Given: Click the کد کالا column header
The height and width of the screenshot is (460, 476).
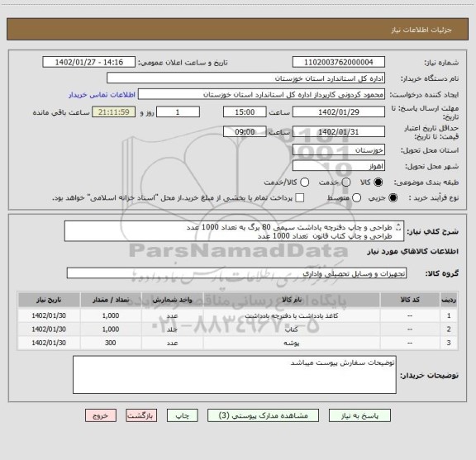Looking at the screenshot, I should pos(410,300).
